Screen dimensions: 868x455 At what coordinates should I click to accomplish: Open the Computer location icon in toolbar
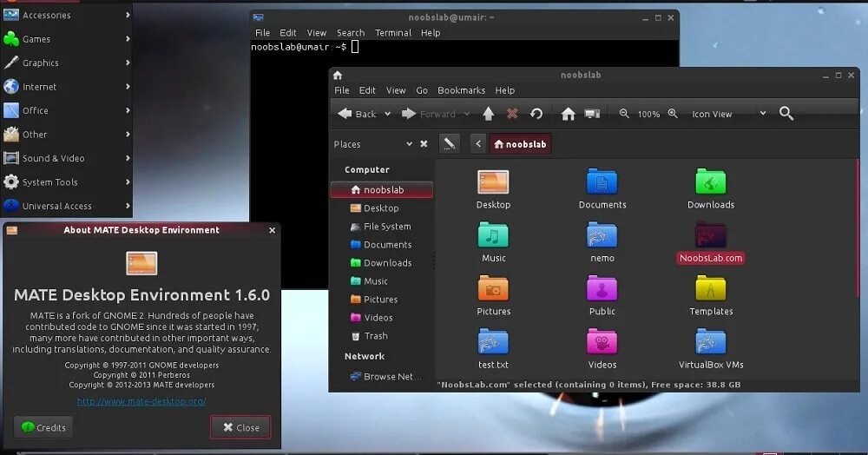click(592, 114)
